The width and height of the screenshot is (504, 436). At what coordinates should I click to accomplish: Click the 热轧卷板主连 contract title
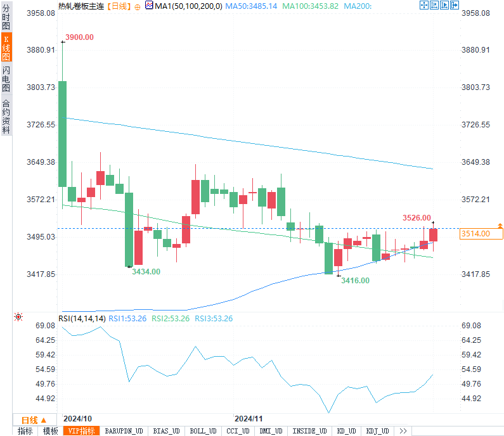[81, 6]
